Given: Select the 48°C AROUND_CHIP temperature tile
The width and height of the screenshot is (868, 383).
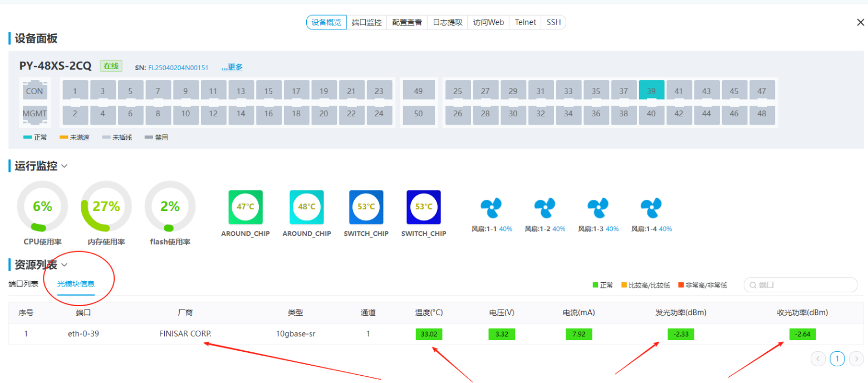Looking at the screenshot, I should point(307,207).
